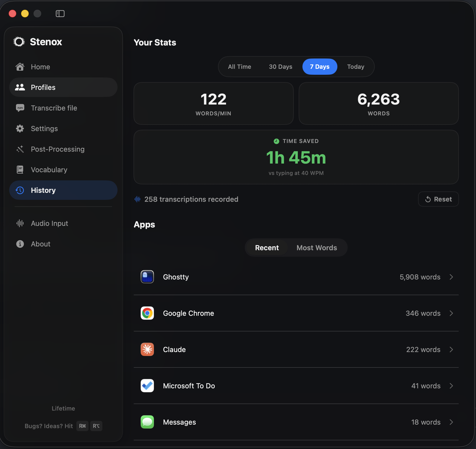Viewport: 476px width, 449px height.
Task: Click the Audio Input waveform icon
Action: click(x=20, y=223)
